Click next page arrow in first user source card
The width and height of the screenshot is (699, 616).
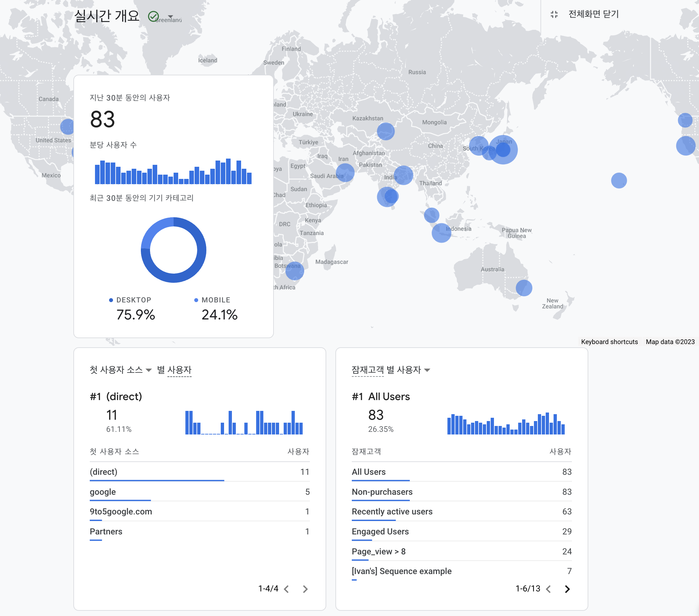[305, 589]
